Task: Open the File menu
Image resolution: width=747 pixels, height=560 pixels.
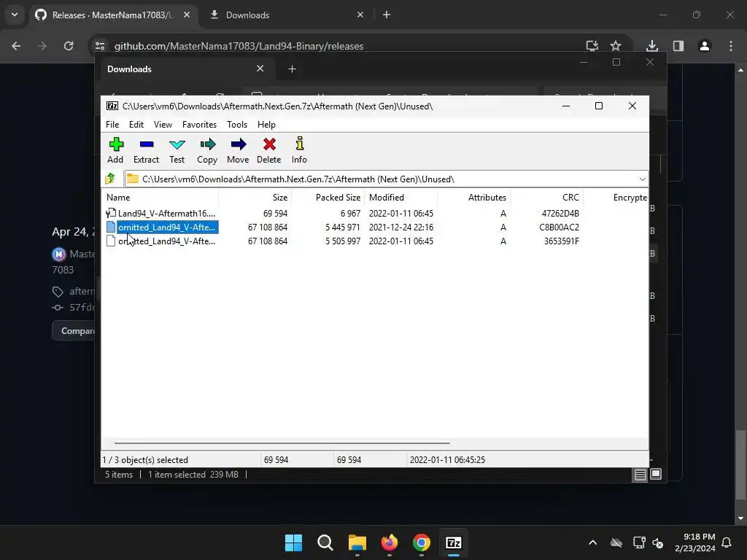Action: coord(112,124)
